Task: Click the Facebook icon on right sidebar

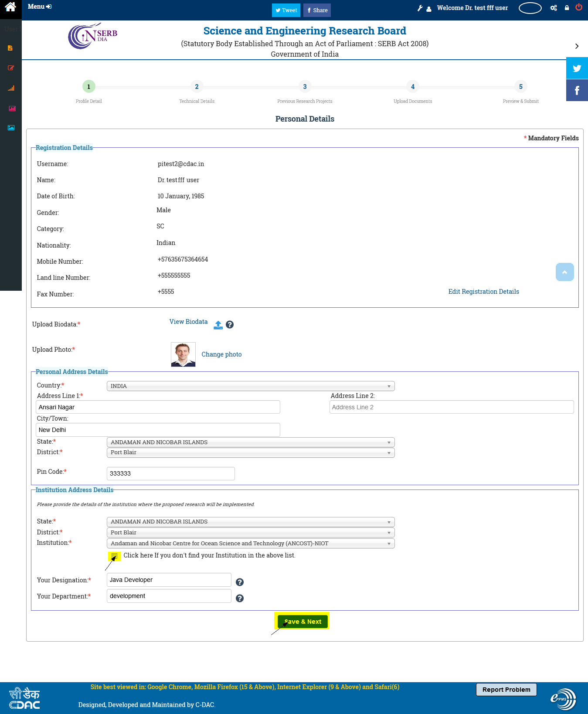Action: (577, 91)
